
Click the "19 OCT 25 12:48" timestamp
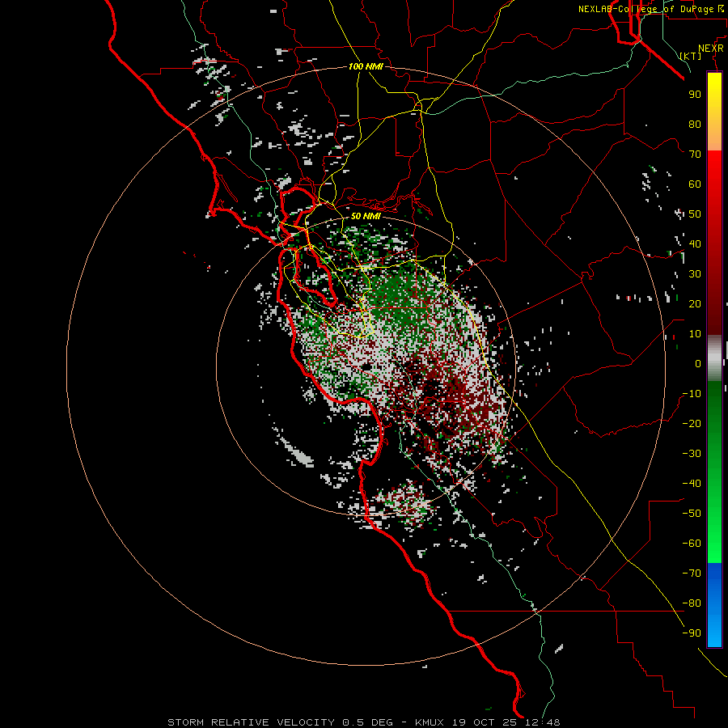point(506,722)
